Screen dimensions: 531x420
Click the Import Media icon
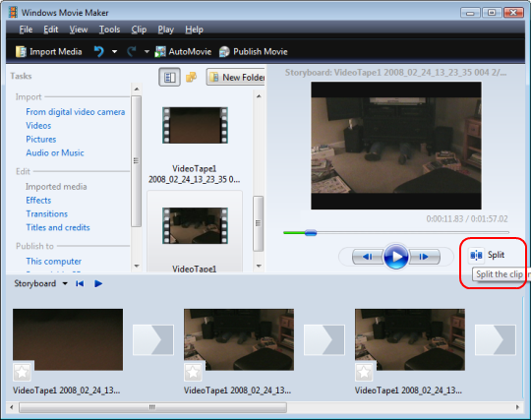tap(21, 51)
